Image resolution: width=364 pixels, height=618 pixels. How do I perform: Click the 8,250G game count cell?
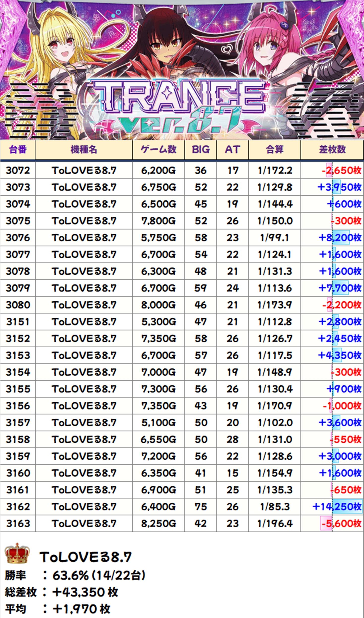(x=158, y=523)
